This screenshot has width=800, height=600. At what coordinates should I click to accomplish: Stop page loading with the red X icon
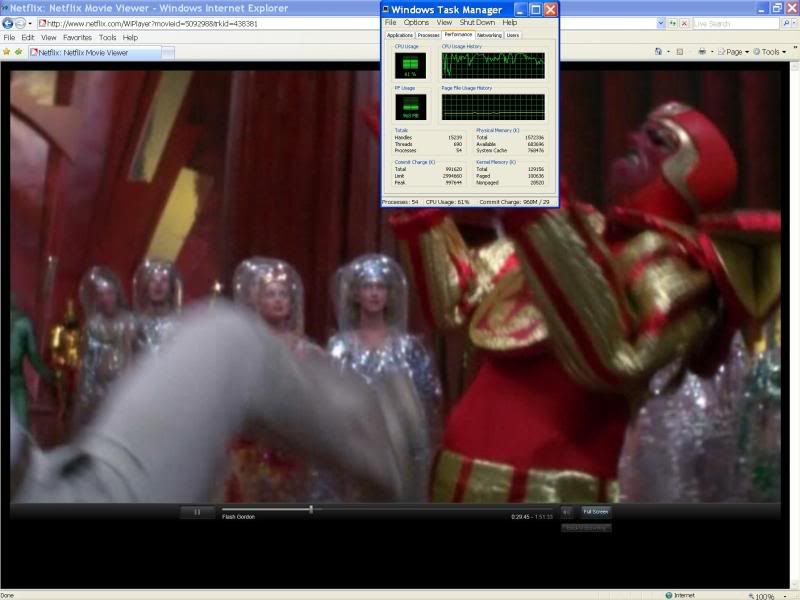coord(685,23)
